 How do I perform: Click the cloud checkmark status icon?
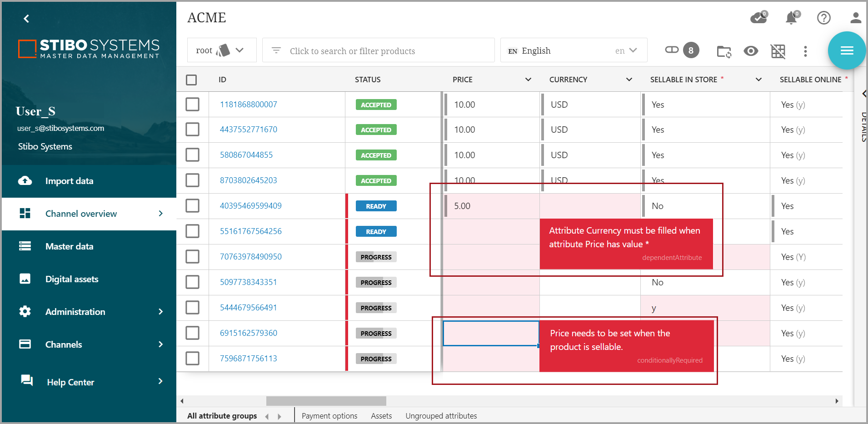pos(758,18)
